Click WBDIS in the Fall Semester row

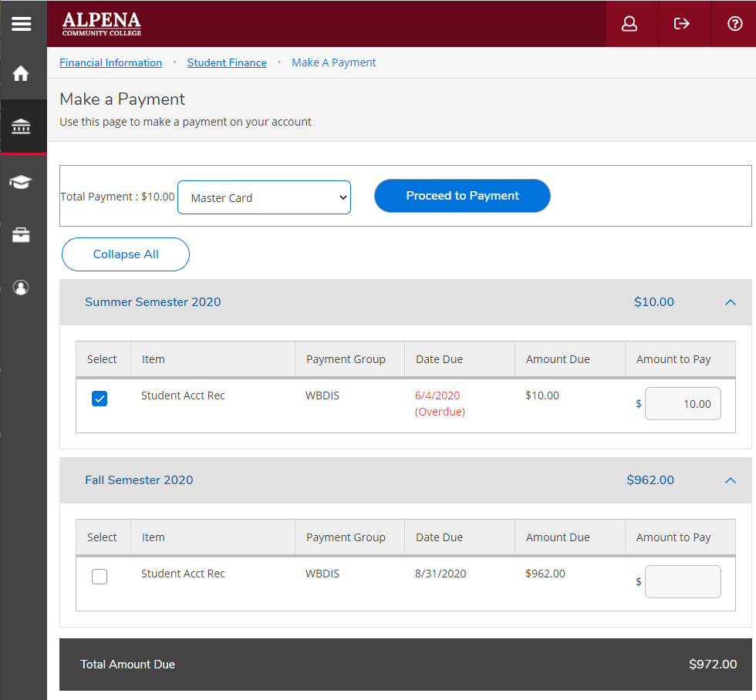pos(322,574)
